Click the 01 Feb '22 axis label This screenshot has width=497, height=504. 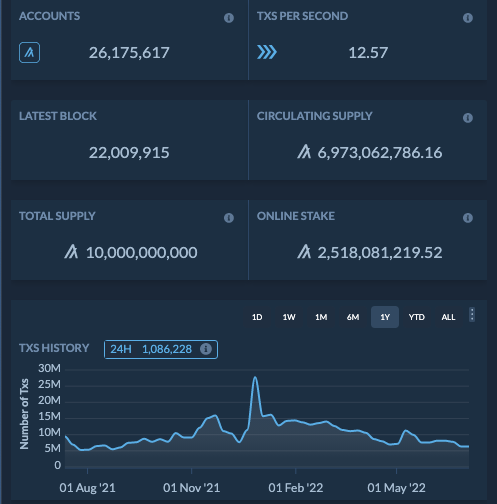pos(296,488)
